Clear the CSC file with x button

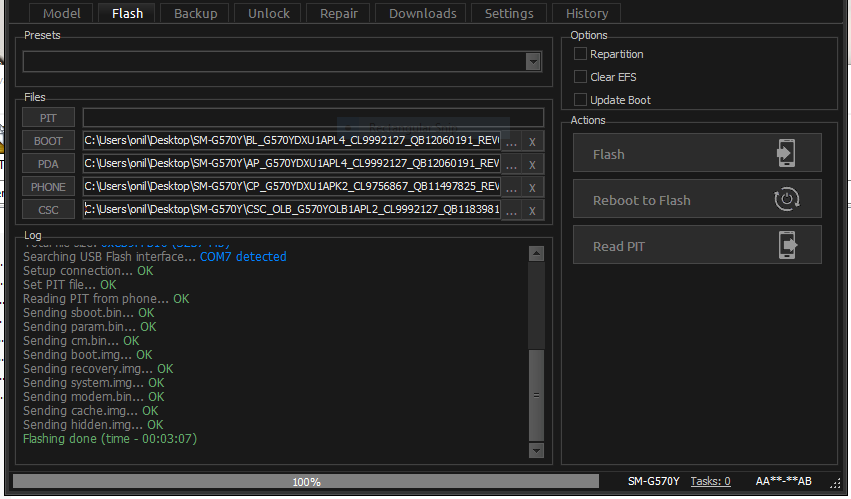click(532, 210)
